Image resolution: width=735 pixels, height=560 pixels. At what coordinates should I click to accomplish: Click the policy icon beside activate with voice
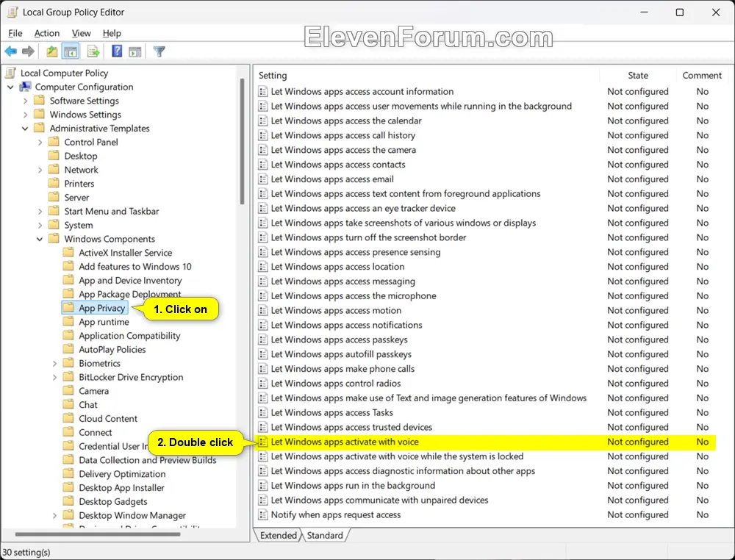point(263,442)
